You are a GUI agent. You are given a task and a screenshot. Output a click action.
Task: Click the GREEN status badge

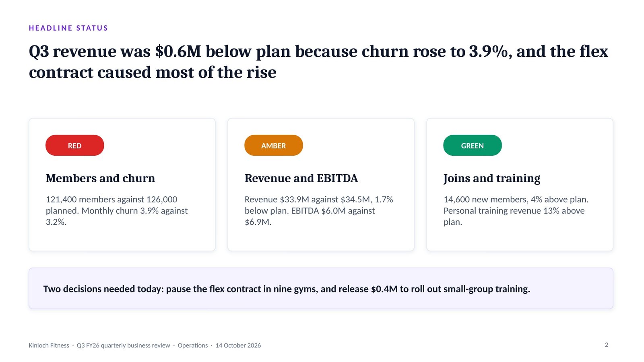click(472, 145)
